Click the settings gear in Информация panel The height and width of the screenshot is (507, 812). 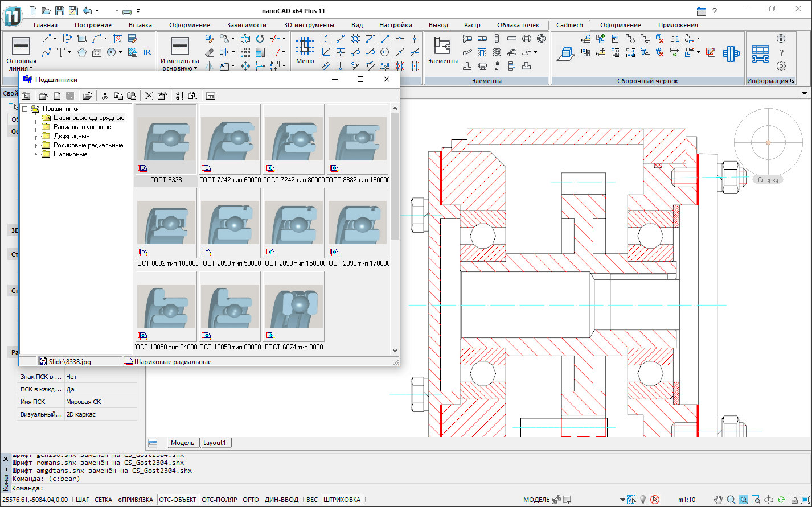click(x=781, y=66)
